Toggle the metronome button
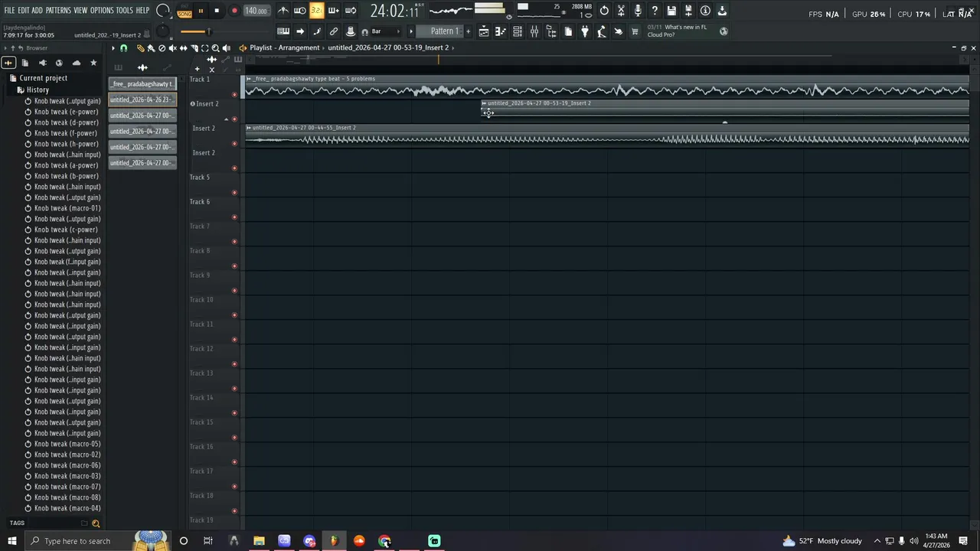Viewport: 980px width, 551px height. pos(283,11)
